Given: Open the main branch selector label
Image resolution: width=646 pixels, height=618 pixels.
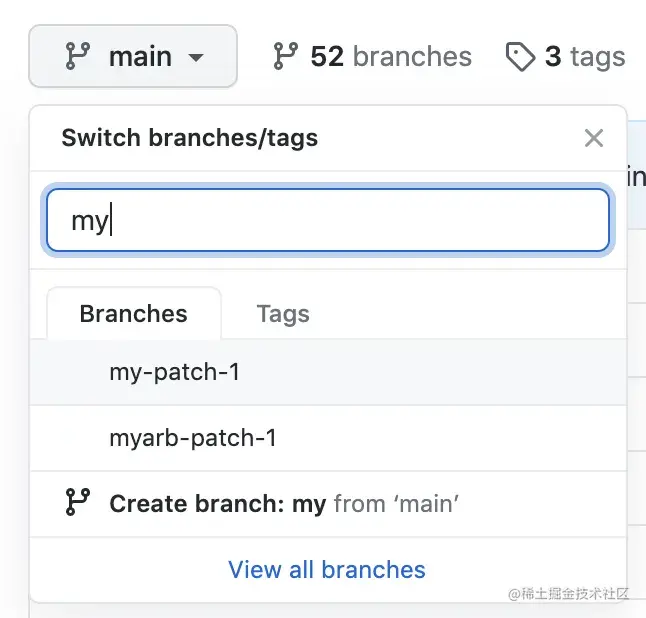Looking at the screenshot, I should tap(140, 57).
